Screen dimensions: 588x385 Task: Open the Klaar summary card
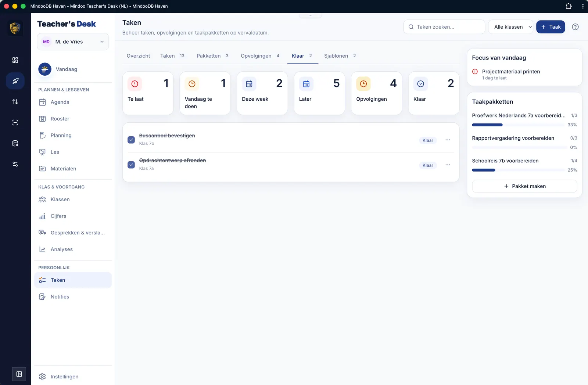[x=434, y=93]
